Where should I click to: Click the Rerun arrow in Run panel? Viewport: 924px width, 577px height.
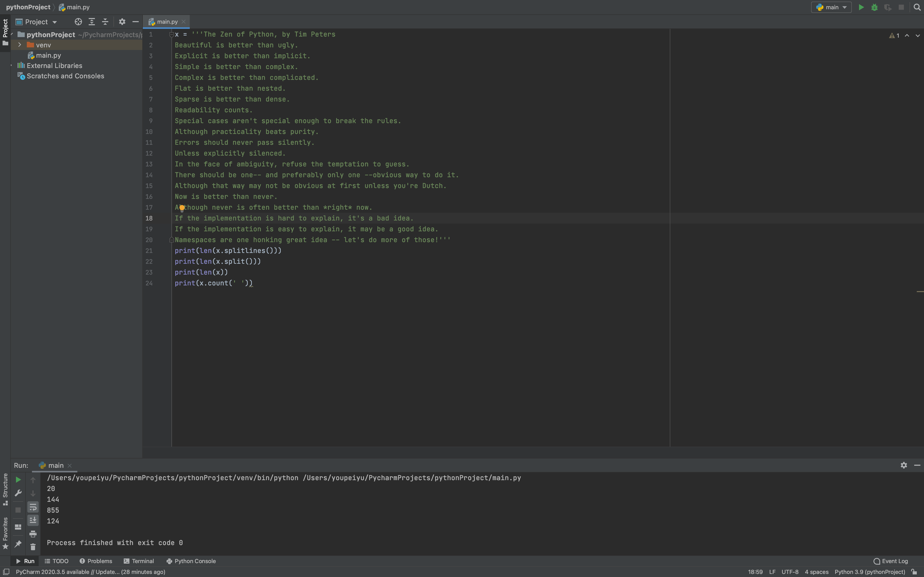tap(18, 480)
